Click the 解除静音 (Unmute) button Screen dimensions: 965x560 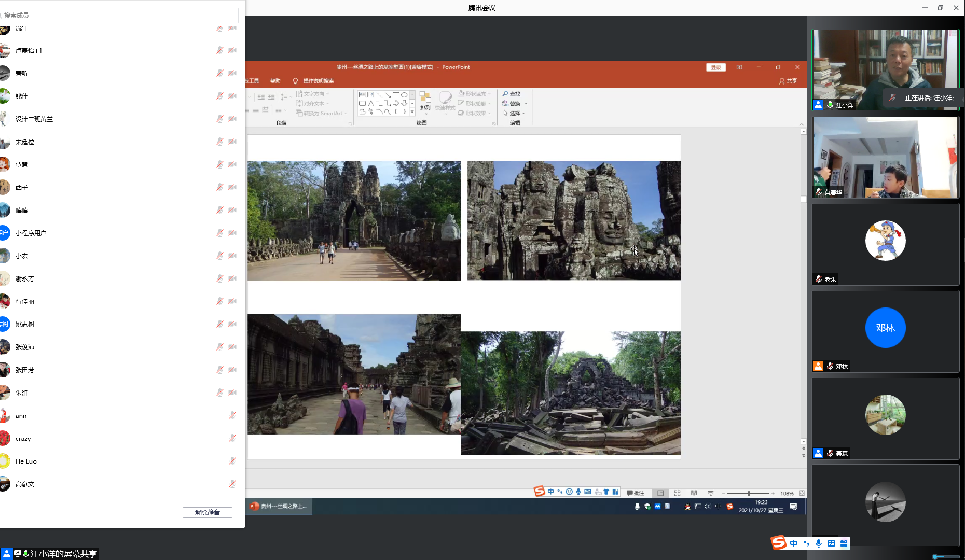pyautogui.click(x=207, y=512)
